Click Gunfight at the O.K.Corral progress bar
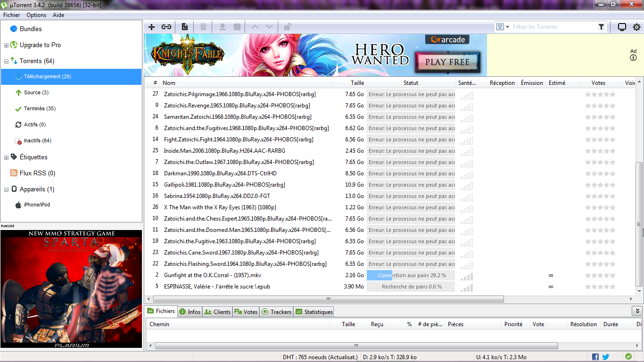This screenshot has height=362, width=644. 411,275
